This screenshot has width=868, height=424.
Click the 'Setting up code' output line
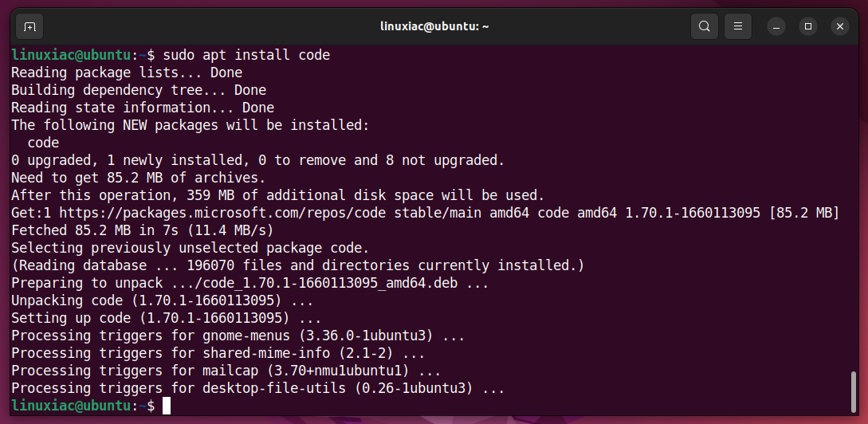(166, 318)
